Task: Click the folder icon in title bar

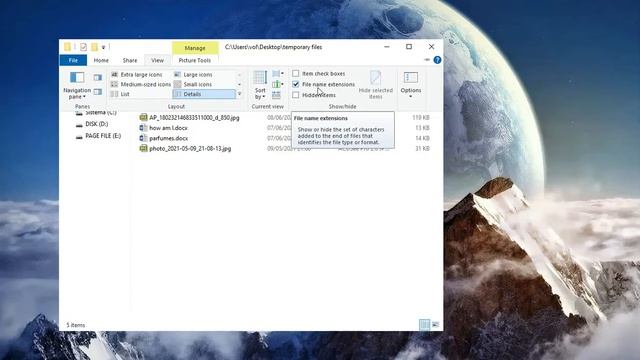Action: [67, 47]
